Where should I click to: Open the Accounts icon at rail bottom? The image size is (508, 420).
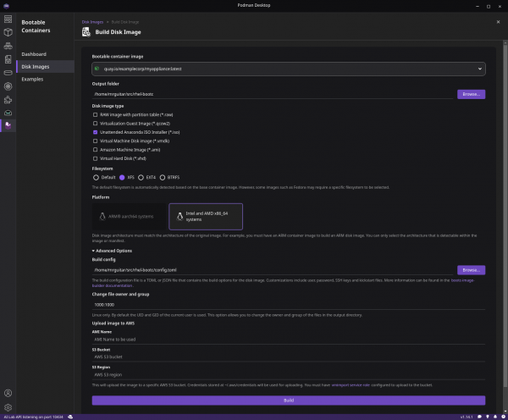[8, 393]
